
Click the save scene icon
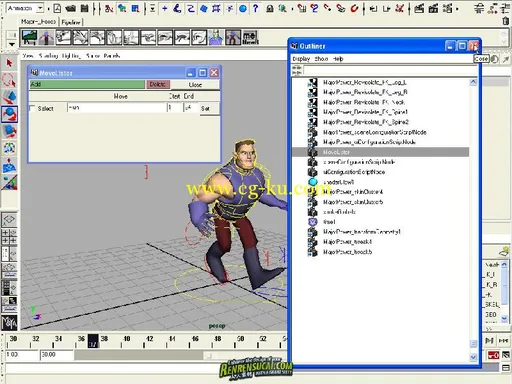[x=85, y=8]
